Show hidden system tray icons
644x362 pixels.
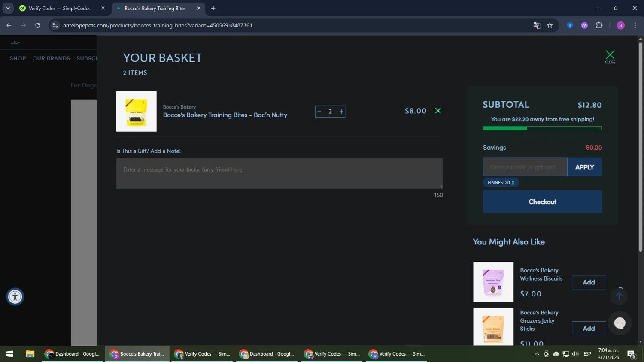click(x=537, y=354)
